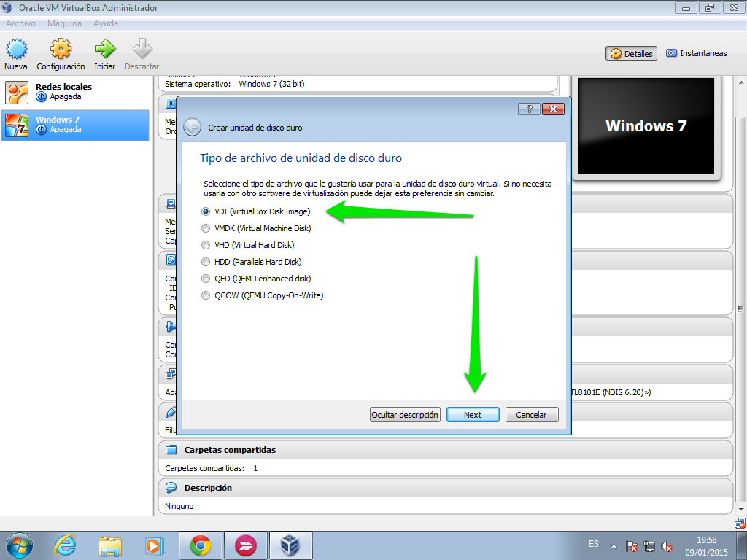Click the muted volume tray icon

pyautogui.click(x=667, y=547)
